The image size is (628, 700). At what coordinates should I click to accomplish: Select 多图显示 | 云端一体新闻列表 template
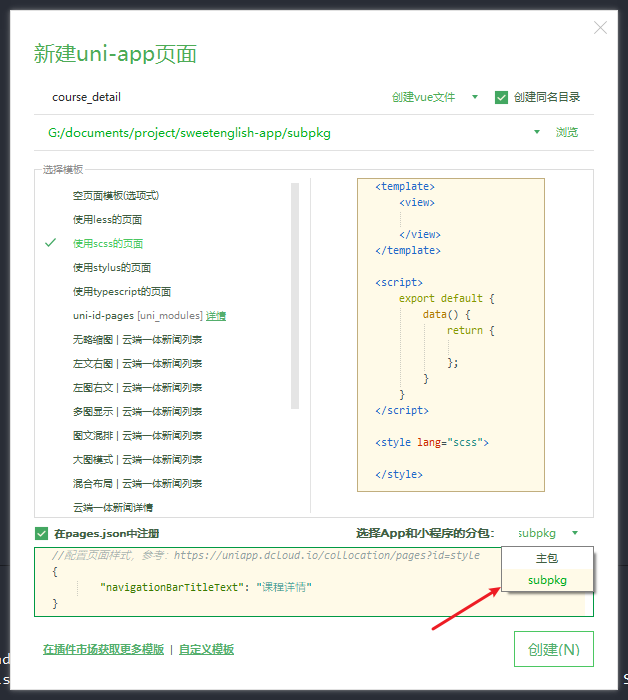pos(137,412)
